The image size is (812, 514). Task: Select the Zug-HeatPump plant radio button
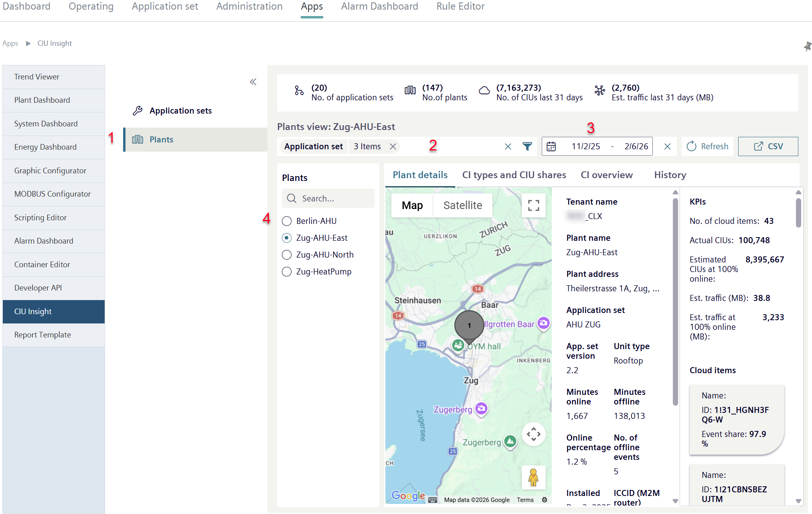pos(287,272)
